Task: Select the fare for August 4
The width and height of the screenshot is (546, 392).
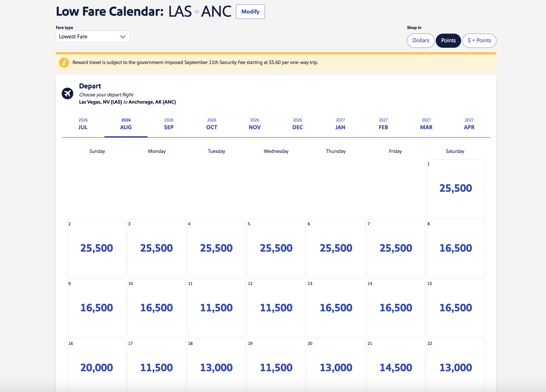Action: pyautogui.click(x=216, y=248)
